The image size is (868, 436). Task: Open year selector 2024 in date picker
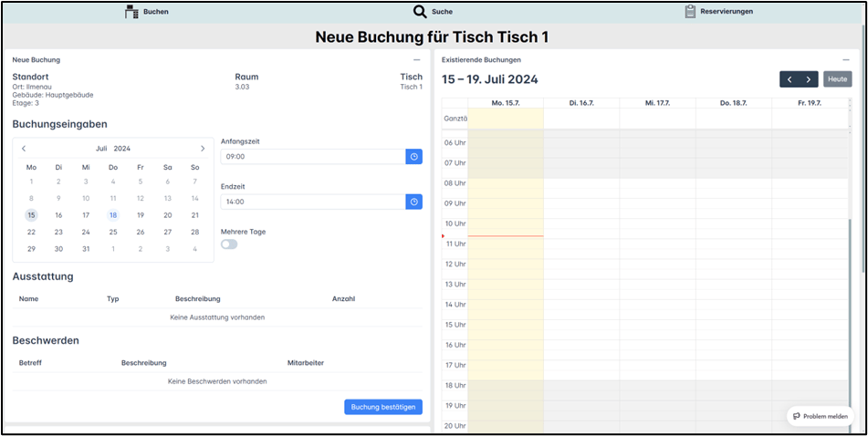coord(122,149)
